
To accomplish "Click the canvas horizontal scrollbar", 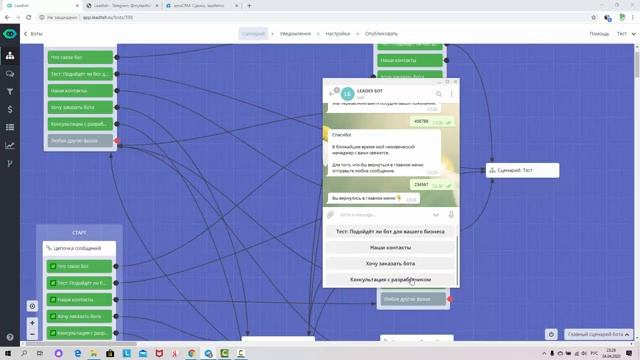I will 82,344.
